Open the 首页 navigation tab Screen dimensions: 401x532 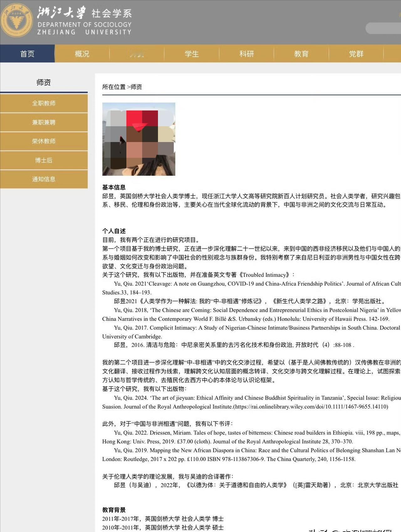coord(27,54)
